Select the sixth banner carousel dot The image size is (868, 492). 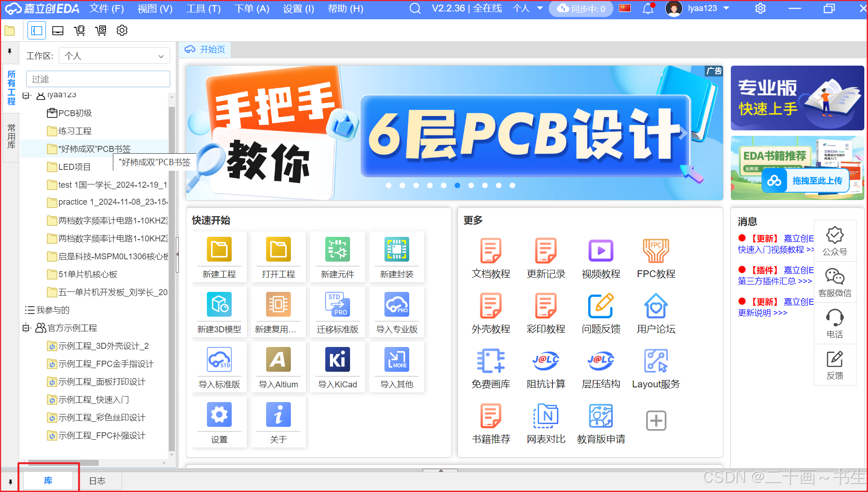point(457,185)
